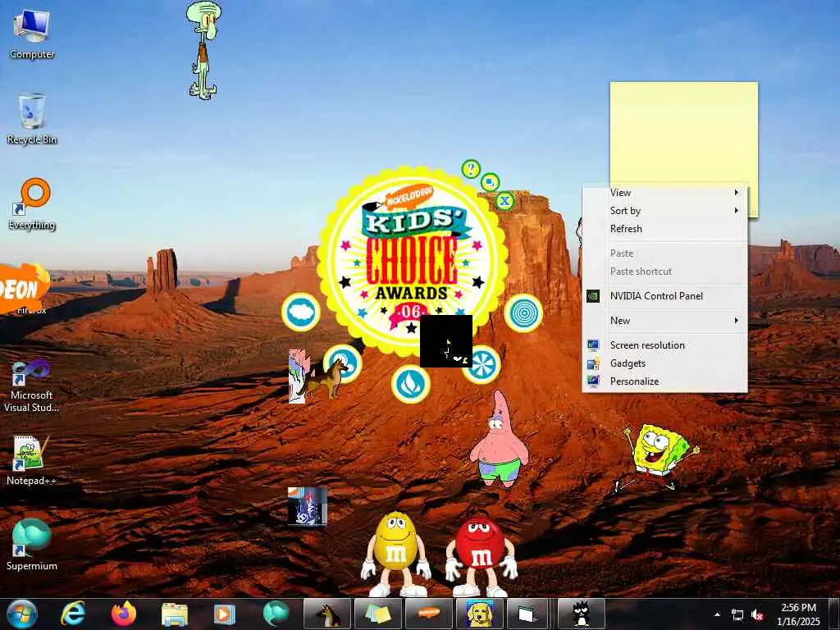Click the orange Nickelodeon splat logo
Viewport: 840px width, 630px height.
tap(24, 288)
